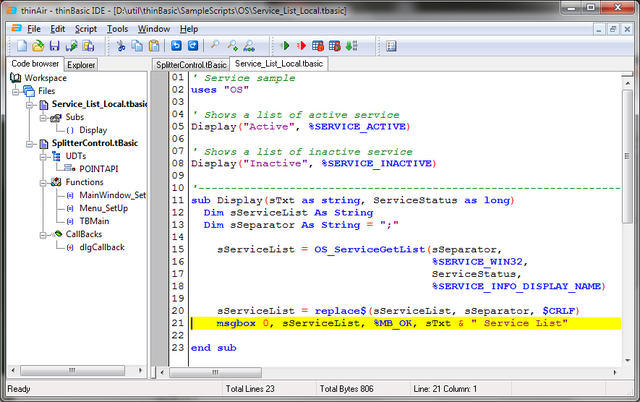
Task: Open the File menu
Action: [x=34, y=29]
